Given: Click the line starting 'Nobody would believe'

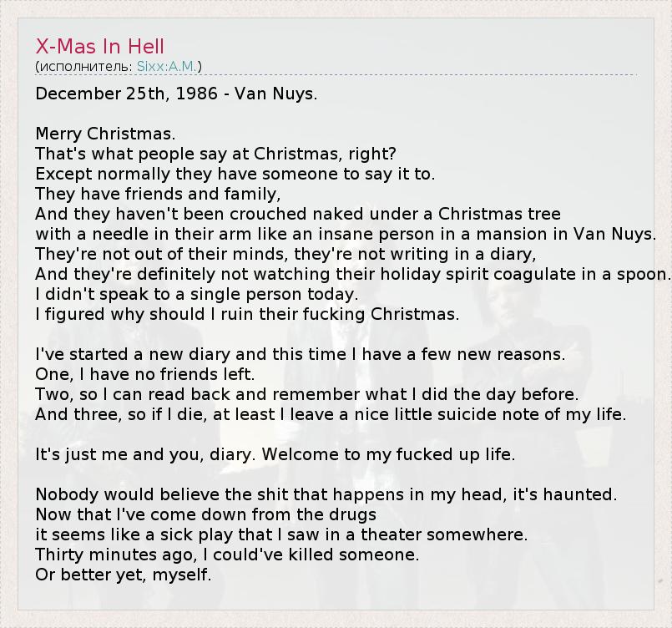Looking at the screenshot, I should tap(326, 494).
